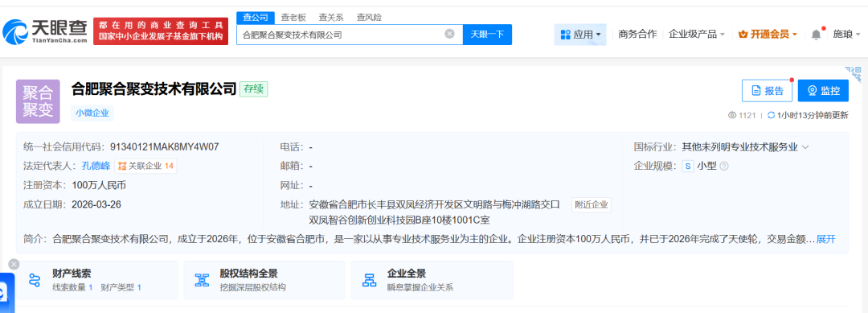868x313 pixels.
Task: Open the 商务合作 link
Action: click(637, 35)
